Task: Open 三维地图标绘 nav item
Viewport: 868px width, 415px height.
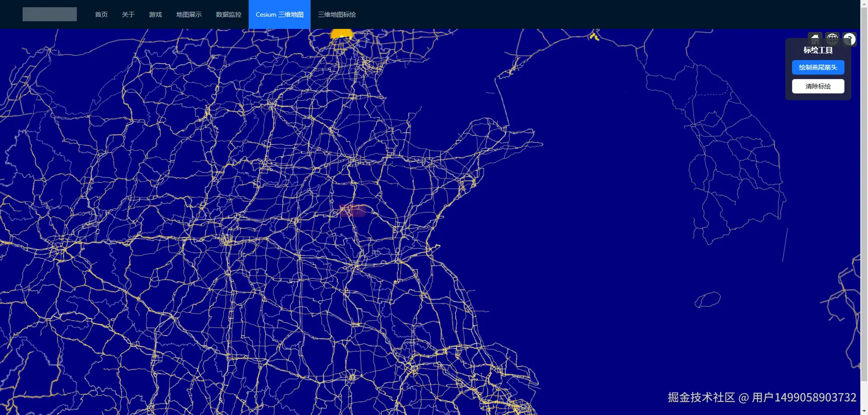Action: [x=337, y=14]
